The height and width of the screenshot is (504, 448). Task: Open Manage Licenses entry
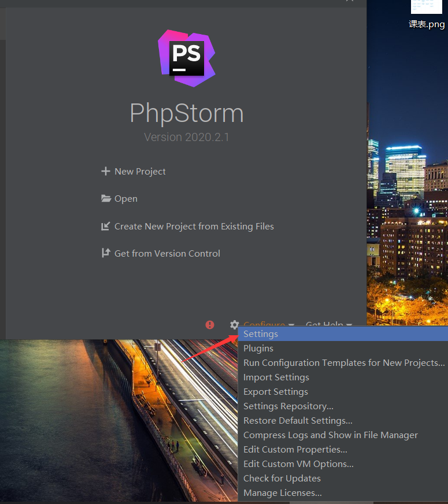[x=343, y=493]
